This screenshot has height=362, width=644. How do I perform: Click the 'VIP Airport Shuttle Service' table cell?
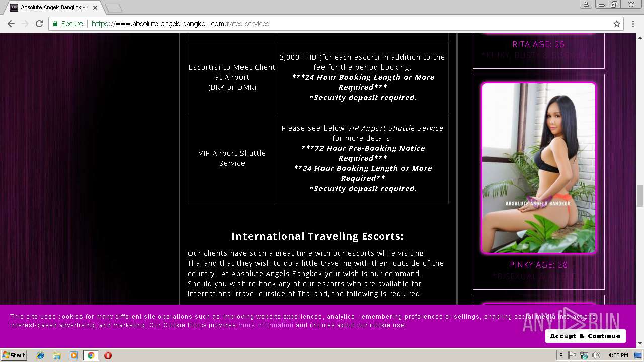[232, 158]
